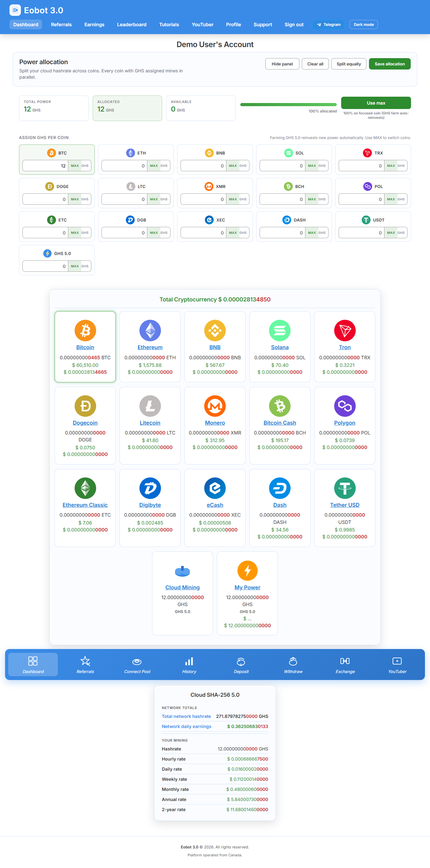Click MAX for DGB allocation
The image size is (430, 868).
154,233
